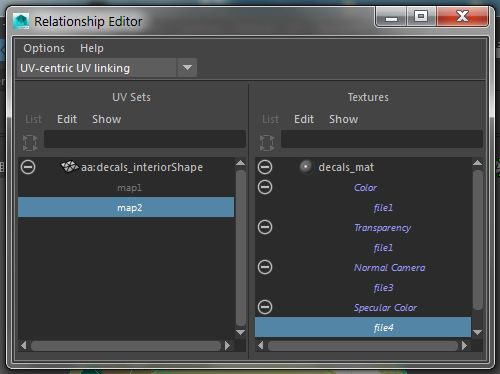Open the Help menu
Screen dimensions: 500x374
point(92,48)
